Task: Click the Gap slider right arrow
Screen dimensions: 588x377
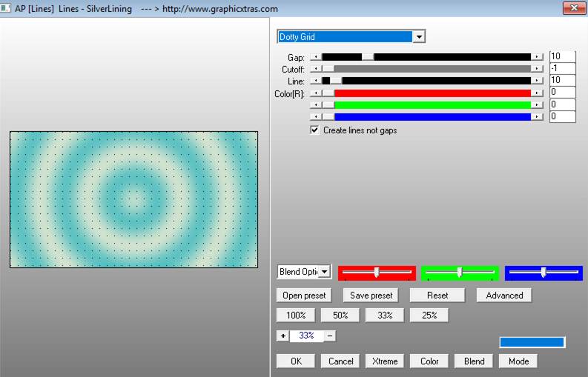Action: tap(537, 57)
